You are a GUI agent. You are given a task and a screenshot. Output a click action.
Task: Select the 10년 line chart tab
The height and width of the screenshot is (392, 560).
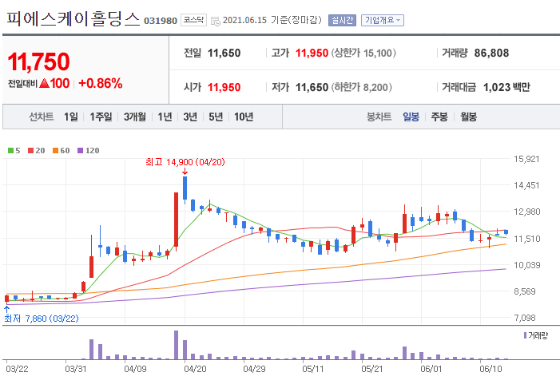pyautogui.click(x=244, y=117)
